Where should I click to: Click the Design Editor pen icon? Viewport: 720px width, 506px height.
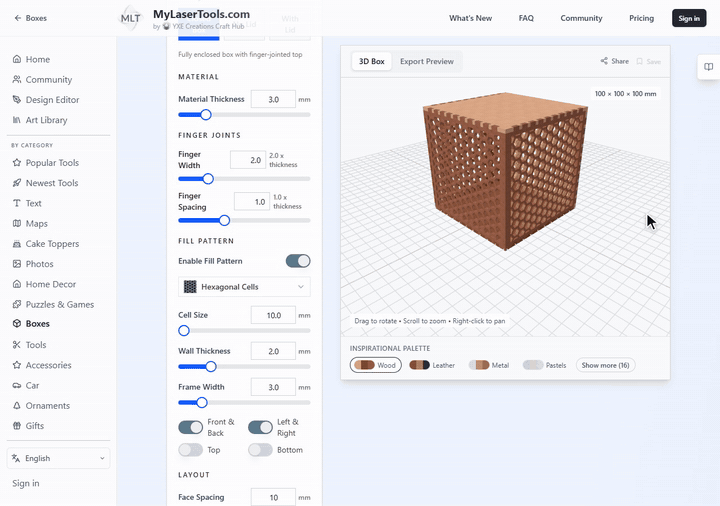tap(17, 100)
